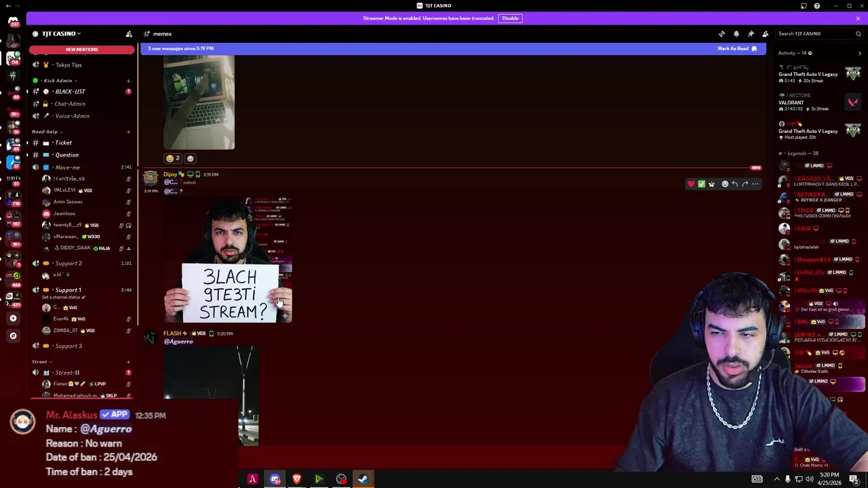Click the @Aguerro mention in FLASH's message
The width and height of the screenshot is (868, 488).
178,342
